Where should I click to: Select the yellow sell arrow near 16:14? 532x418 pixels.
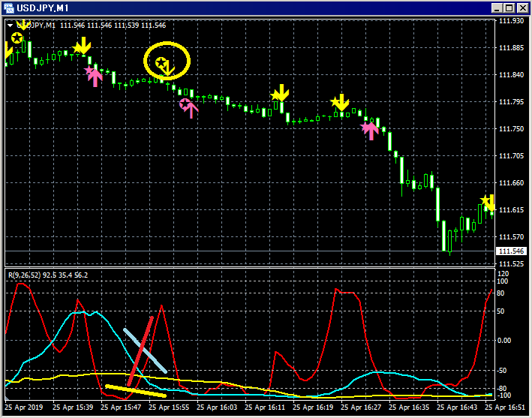click(x=281, y=93)
